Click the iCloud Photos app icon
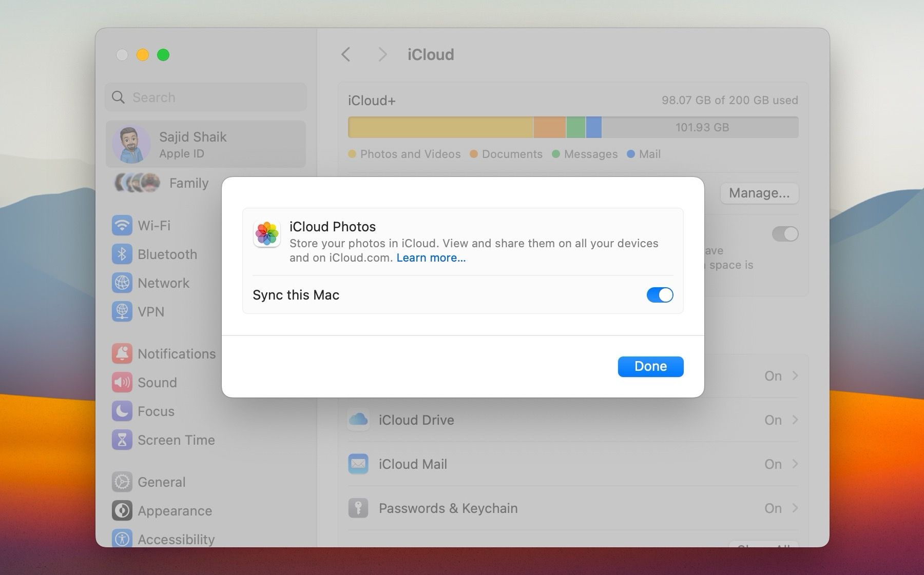This screenshot has height=575, width=924. click(x=267, y=234)
